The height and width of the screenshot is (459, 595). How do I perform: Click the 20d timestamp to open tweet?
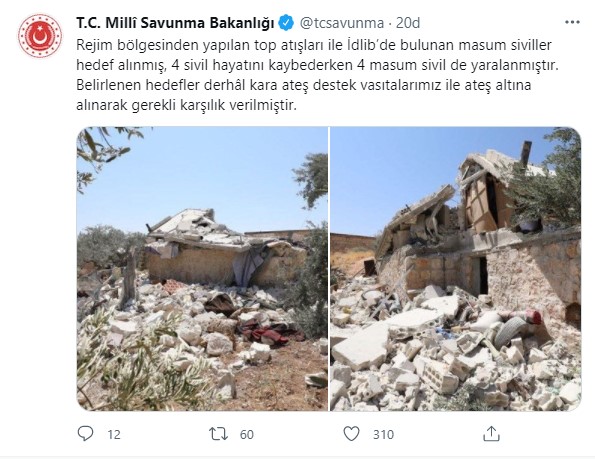coord(408,23)
